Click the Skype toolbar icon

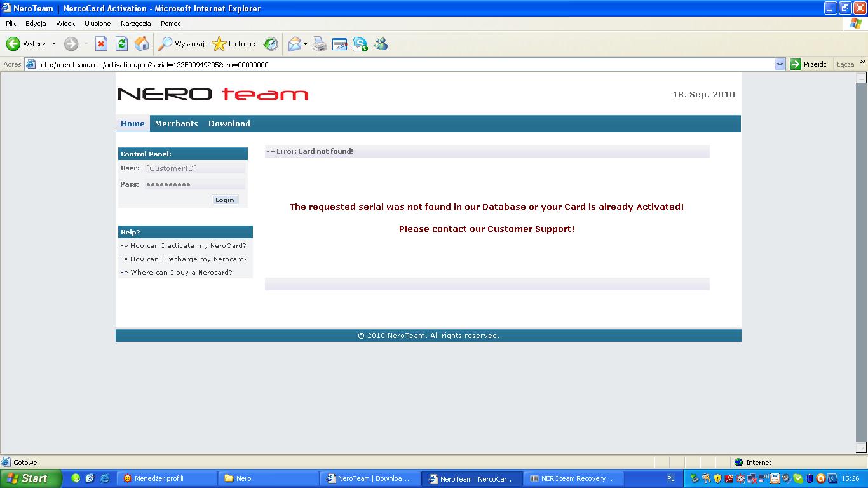click(x=360, y=44)
